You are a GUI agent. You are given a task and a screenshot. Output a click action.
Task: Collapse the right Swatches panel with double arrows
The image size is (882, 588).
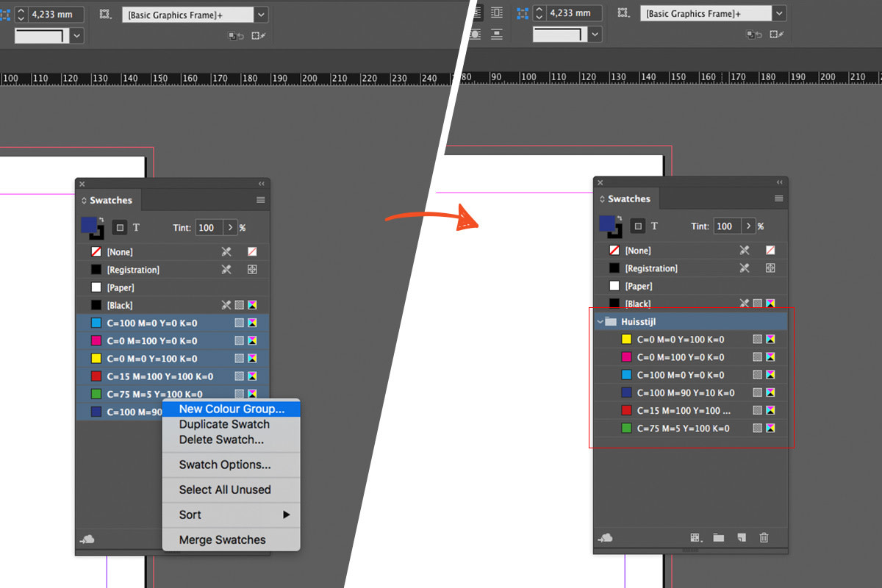780,182
